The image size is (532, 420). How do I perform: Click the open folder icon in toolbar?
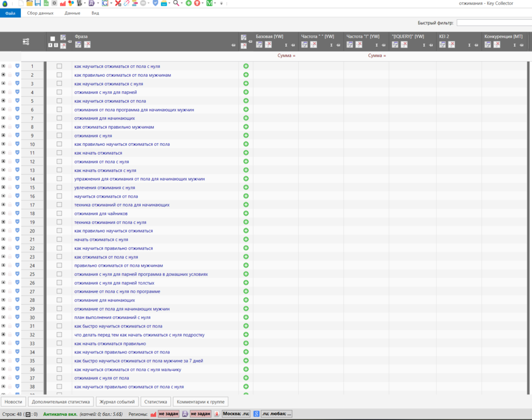tap(30, 4)
